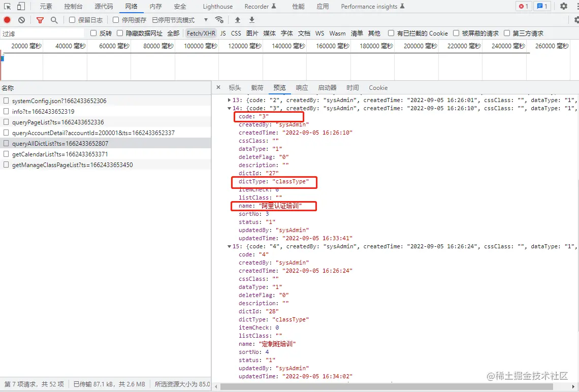Open the 响应 request tab
The height and width of the screenshot is (392, 579).
click(302, 87)
